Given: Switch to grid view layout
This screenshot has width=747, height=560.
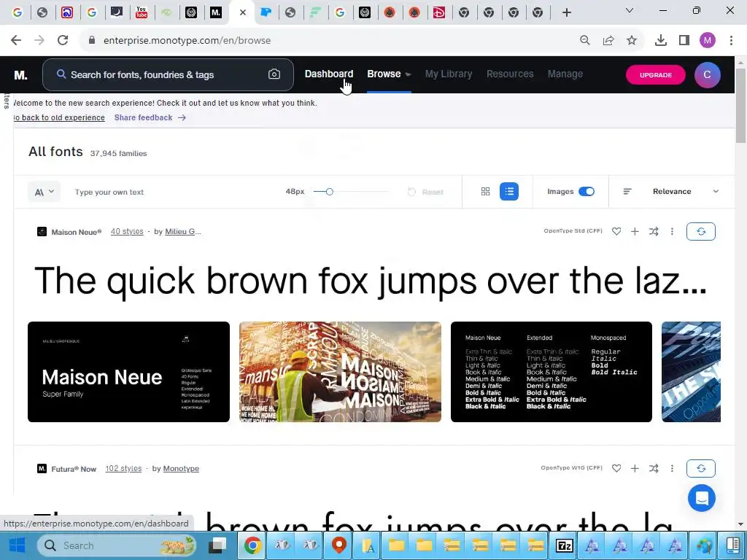Looking at the screenshot, I should 485,192.
